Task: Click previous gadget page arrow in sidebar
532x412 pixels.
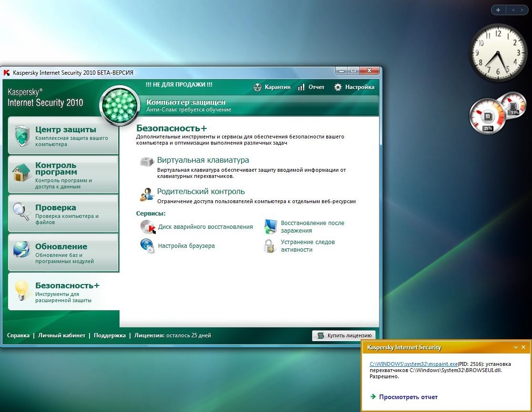Action: click(x=512, y=10)
